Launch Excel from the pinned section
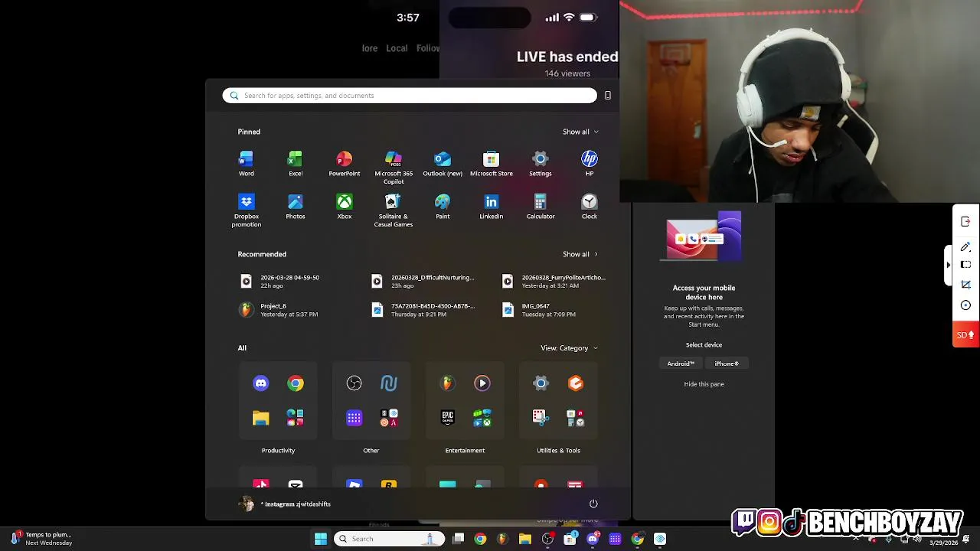The image size is (980, 551). 295,163
